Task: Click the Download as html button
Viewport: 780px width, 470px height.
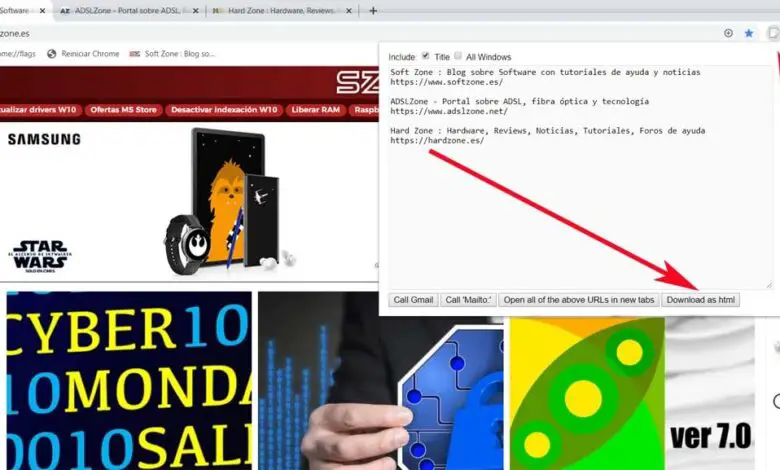Action: click(x=700, y=300)
